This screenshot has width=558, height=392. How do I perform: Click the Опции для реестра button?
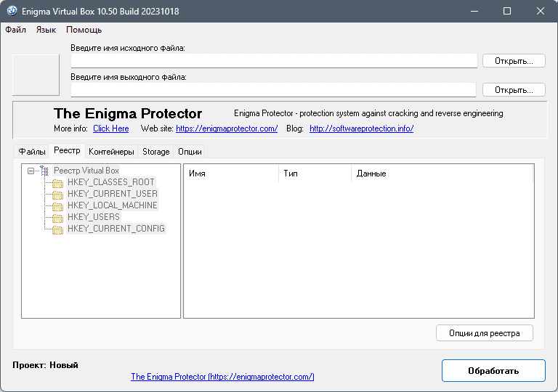[x=485, y=333]
